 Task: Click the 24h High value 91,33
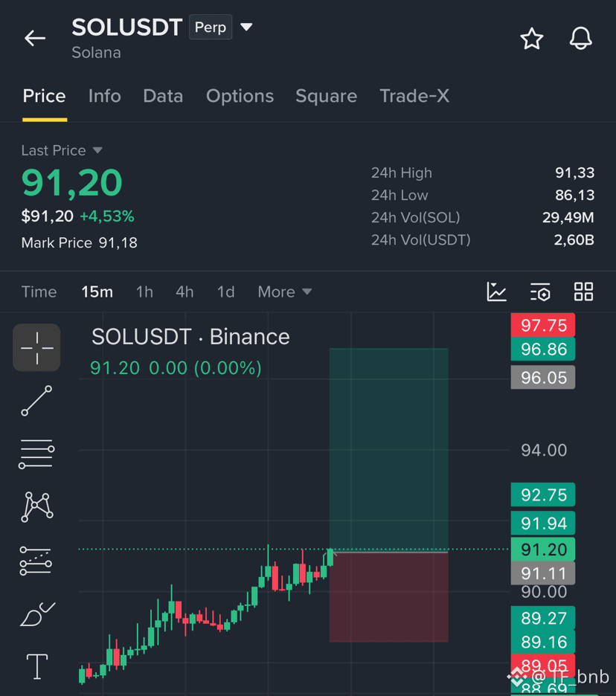574,173
